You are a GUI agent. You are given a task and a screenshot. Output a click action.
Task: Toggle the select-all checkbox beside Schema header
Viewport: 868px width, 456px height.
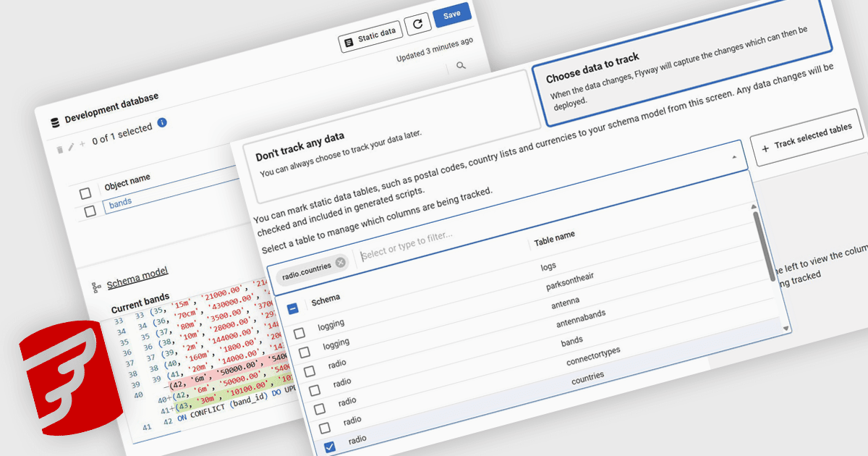click(293, 309)
